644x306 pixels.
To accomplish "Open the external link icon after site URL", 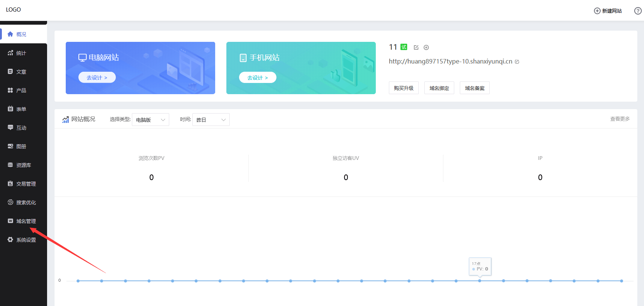I will point(517,62).
